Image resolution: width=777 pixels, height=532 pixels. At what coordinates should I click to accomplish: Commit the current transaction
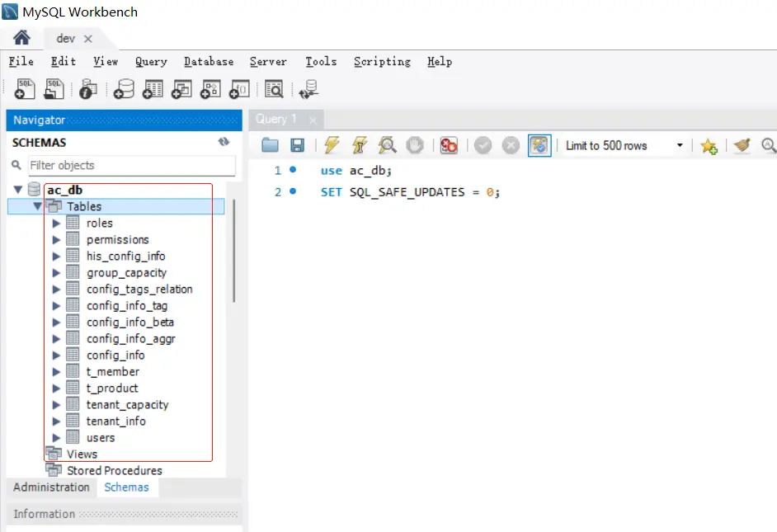point(483,145)
